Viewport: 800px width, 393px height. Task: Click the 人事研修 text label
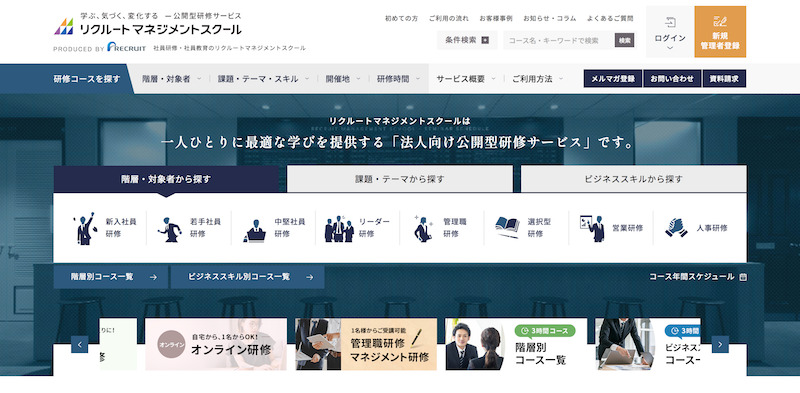click(x=712, y=228)
